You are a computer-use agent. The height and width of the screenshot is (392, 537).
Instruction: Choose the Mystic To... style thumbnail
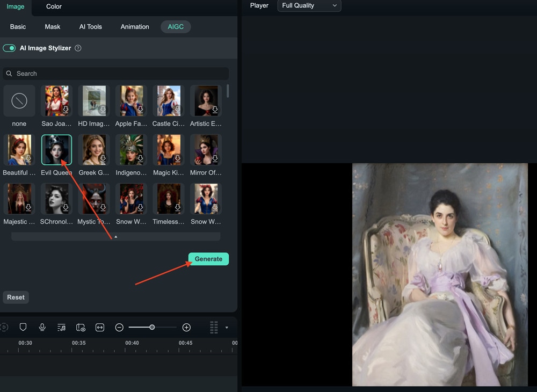click(94, 199)
